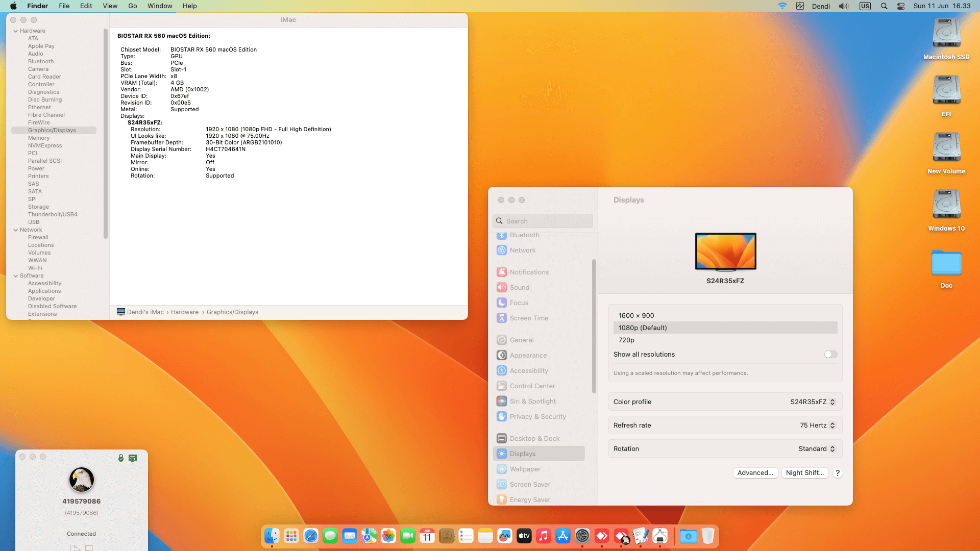This screenshot has height=551, width=980.
Task: Open Mail from the Dock
Action: click(x=350, y=536)
